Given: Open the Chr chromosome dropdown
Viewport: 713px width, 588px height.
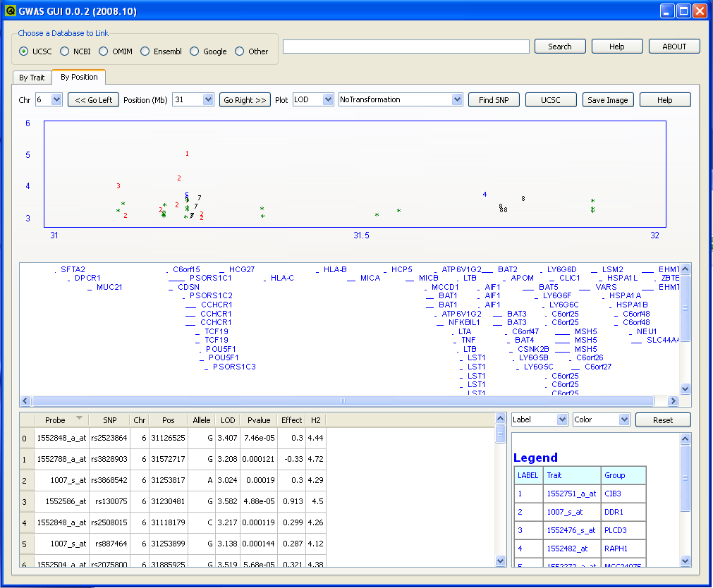Looking at the screenshot, I should pyautogui.click(x=56, y=100).
